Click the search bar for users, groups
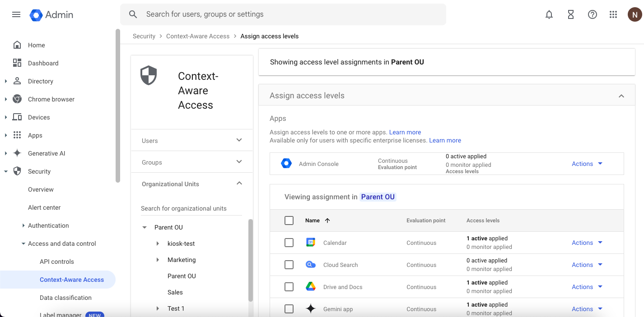The image size is (644, 317). [x=283, y=14]
